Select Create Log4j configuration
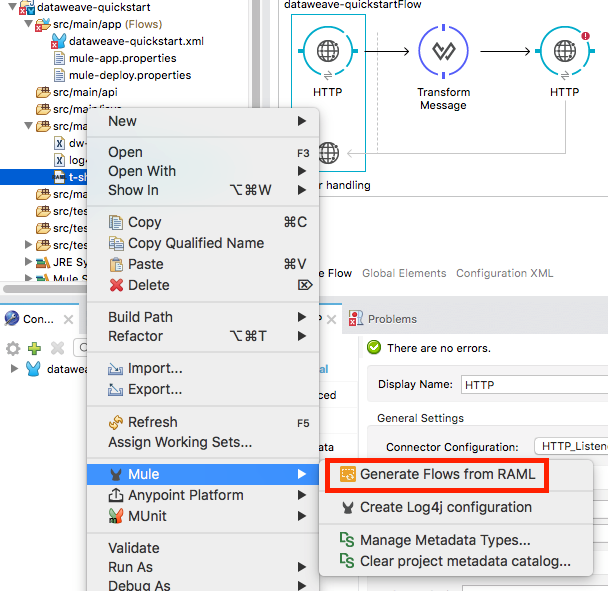The image size is (608, 591). pos(445,507)
